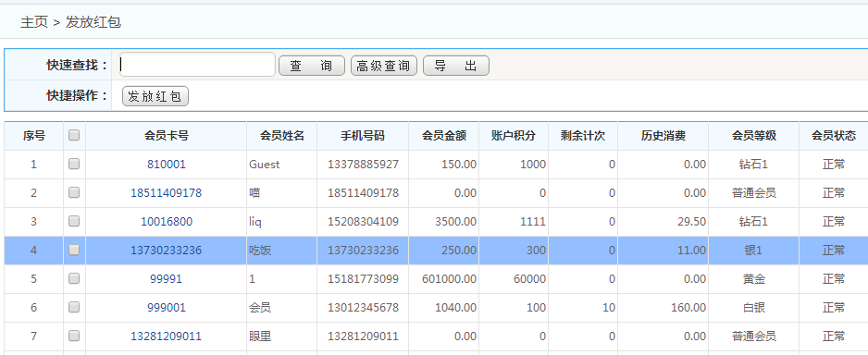Click the history consumption 160.00

[688, 308]
